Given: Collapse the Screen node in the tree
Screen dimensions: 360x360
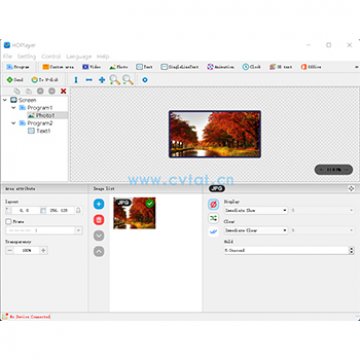Looking at the screenshot, I should [5, 100].
